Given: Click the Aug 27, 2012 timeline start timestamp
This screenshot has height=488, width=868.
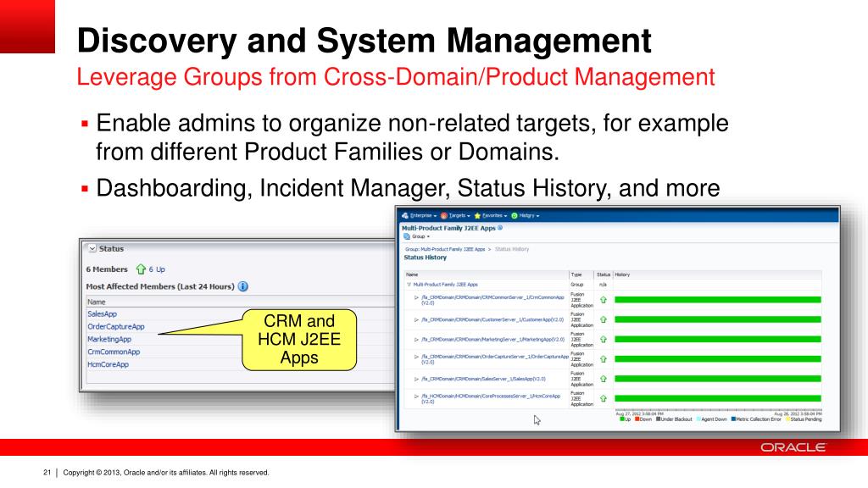Looking at the screenshot, I should click(x=639, y=413).
